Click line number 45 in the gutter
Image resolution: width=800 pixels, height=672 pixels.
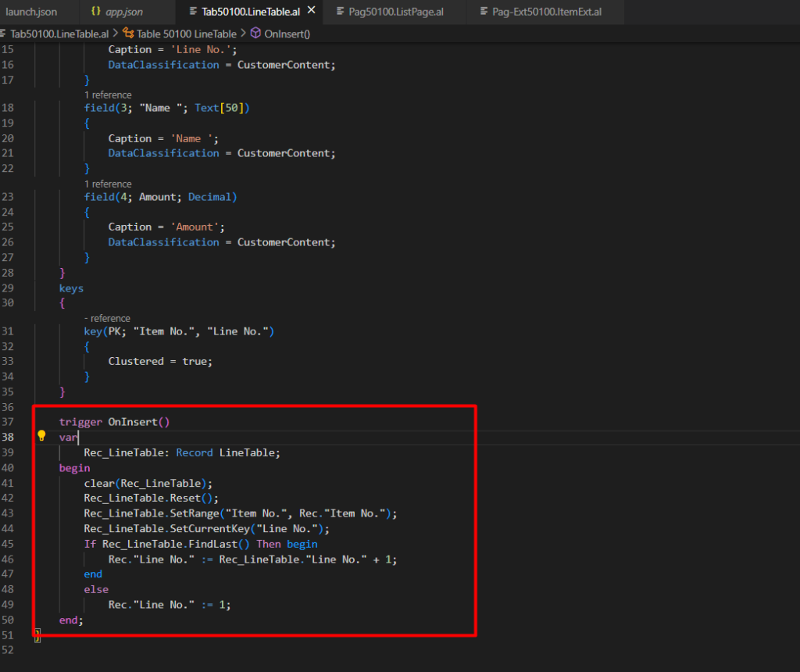coord(8,544)
